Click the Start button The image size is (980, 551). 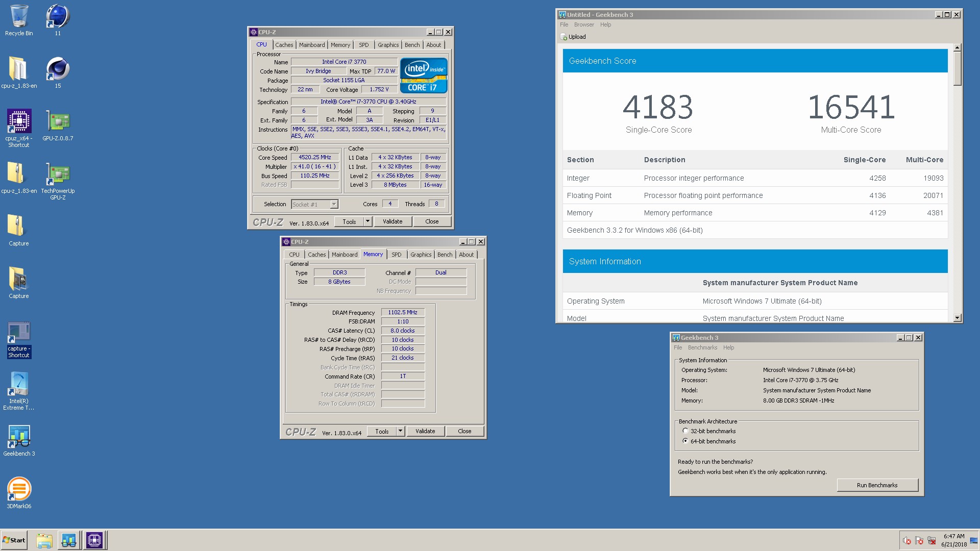point(14,540)
